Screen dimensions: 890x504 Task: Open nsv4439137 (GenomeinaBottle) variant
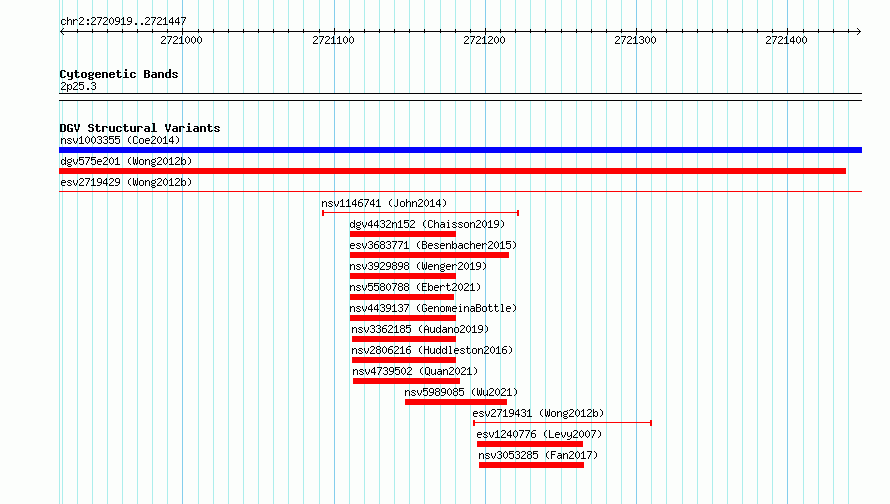[x=433, y=308]
